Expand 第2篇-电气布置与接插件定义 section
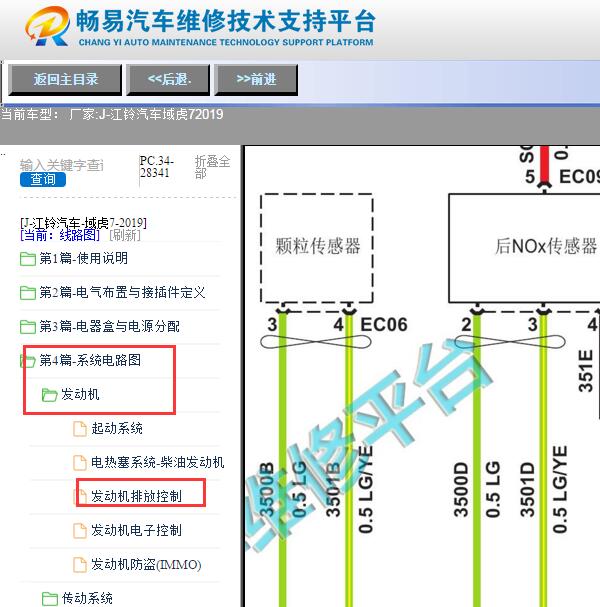 (x=122, y=293)
